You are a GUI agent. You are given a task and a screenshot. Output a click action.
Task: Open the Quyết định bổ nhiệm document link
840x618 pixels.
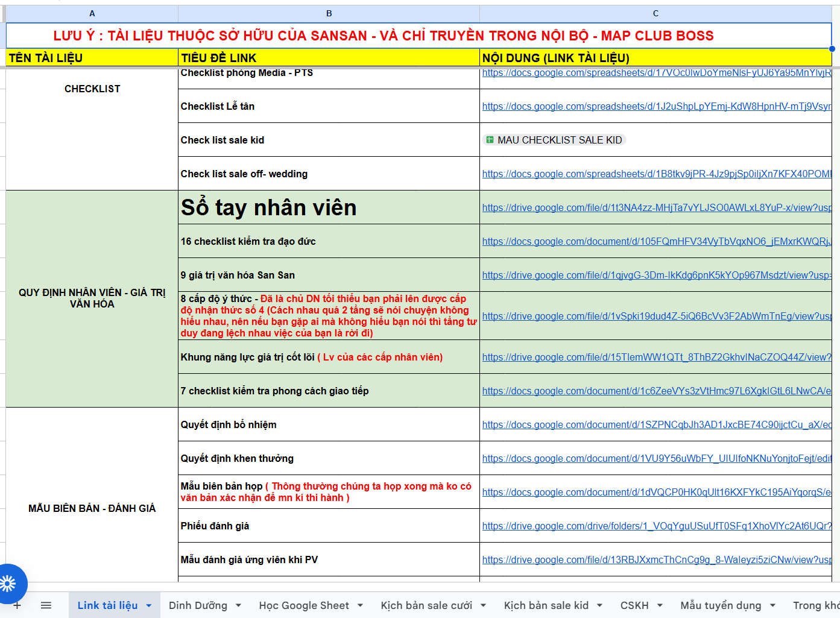657,424
